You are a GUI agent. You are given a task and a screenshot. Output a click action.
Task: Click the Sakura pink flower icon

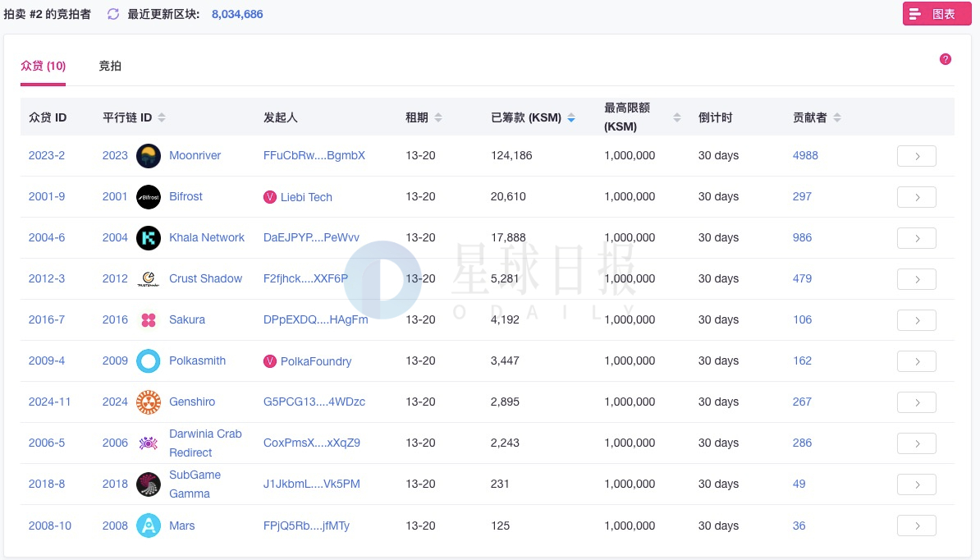click(x=149, y=320)
